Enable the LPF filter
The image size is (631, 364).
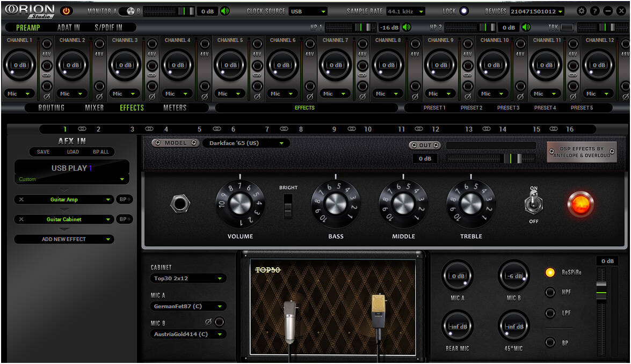pyautogui.click(x=550, y=313)
